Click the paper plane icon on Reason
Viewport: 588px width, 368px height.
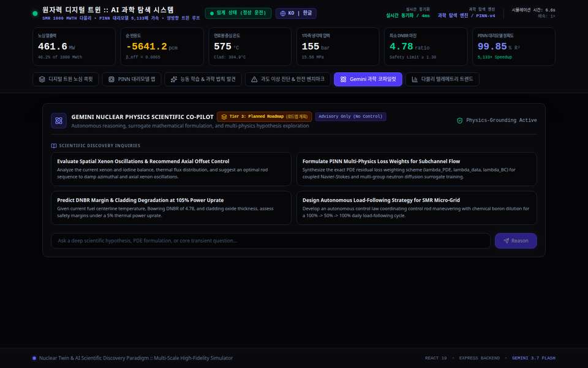(507, 240)
